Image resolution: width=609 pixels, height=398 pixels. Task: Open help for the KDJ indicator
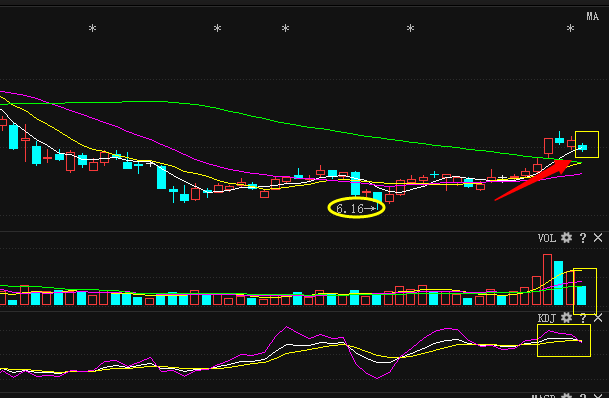pyautogui.click(x=583, y=318)
